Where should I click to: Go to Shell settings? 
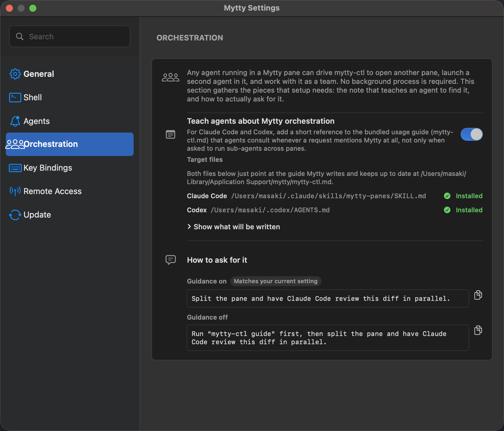coord(70,97)
